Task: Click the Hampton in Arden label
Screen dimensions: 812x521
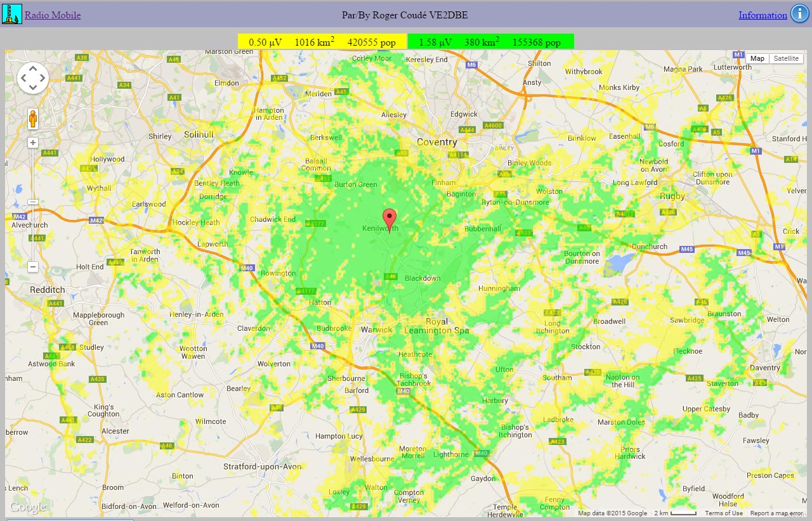Action: (269, 114)
